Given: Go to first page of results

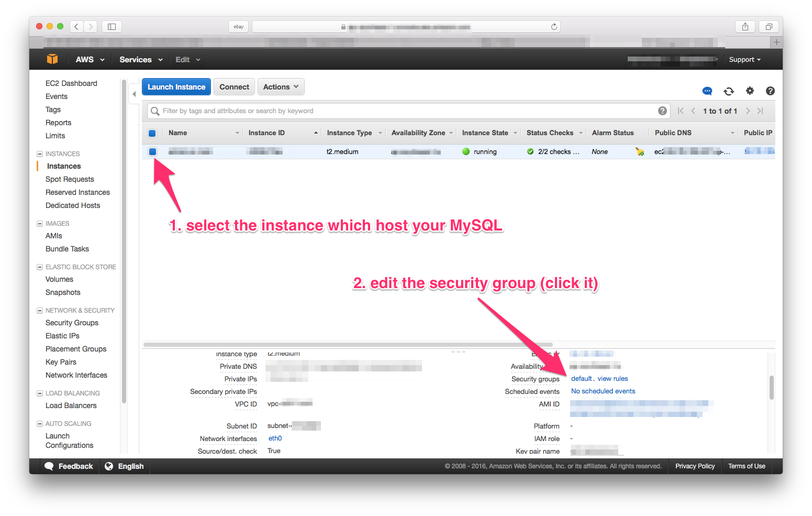Looking at the screenshot, I should click(681, 111).
